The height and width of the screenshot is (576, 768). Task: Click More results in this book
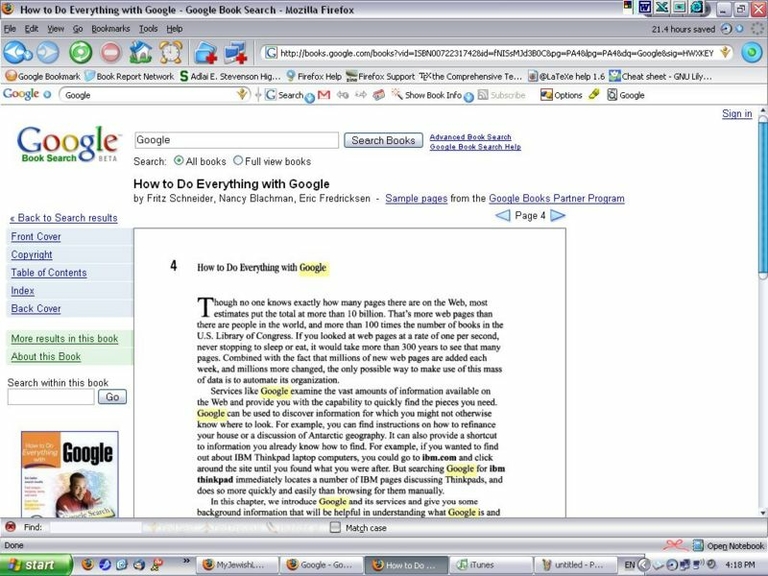[x=64, y=338]
